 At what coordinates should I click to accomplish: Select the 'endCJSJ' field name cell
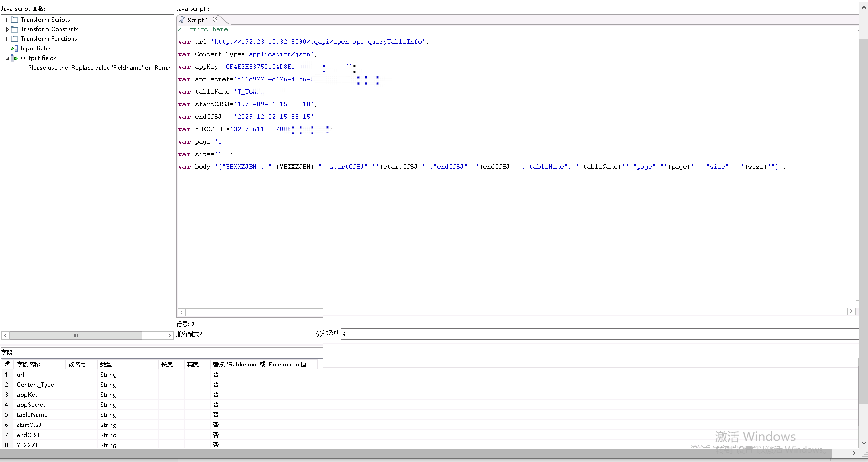click(40, 435)
